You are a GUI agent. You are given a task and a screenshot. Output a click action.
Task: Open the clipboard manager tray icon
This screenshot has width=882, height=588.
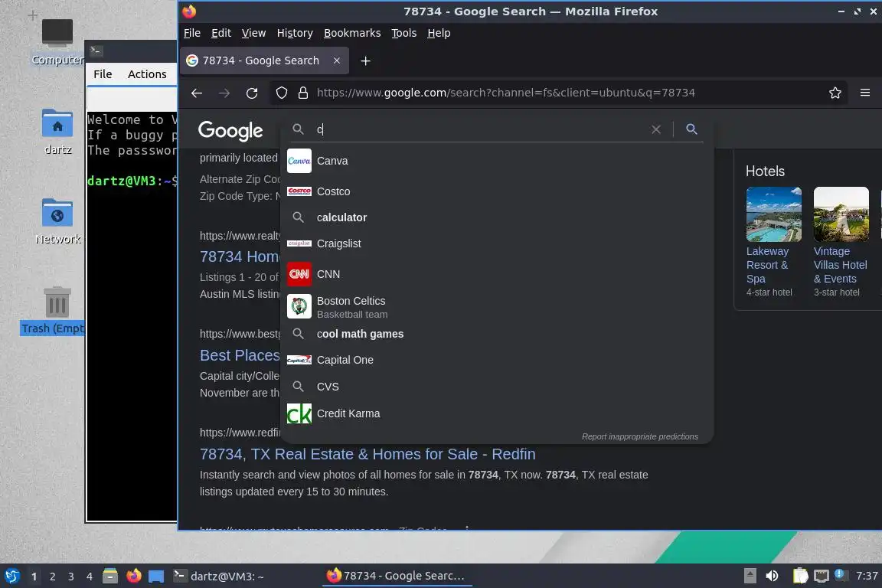800,577
